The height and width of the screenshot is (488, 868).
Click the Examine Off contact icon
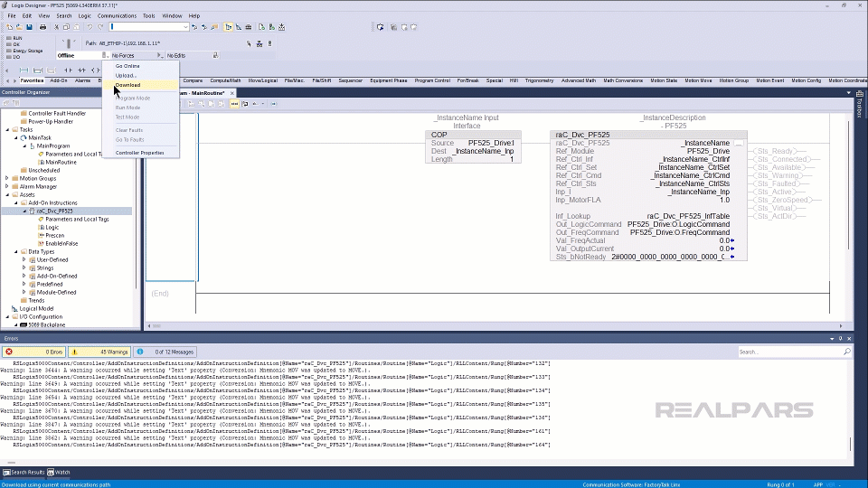click(x=81, y=70)
